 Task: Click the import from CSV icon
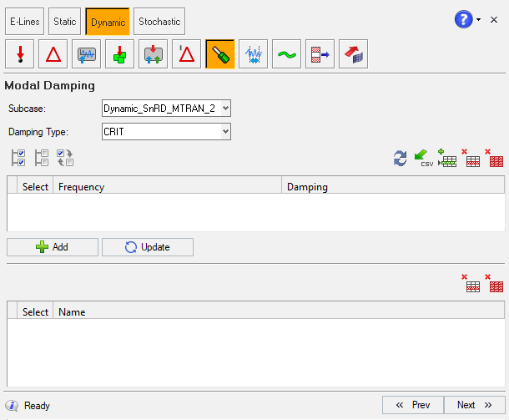click(x=424, y=159)
